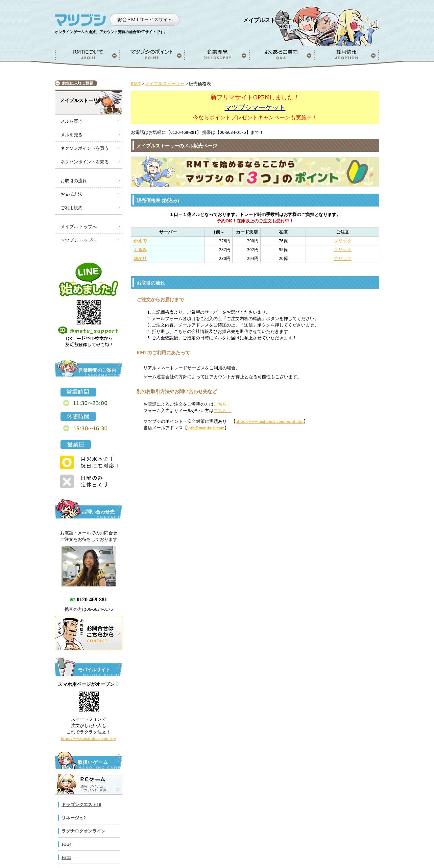Select メルを売る in sidebar
Screen dimensions: 434x868
point(89,135)
